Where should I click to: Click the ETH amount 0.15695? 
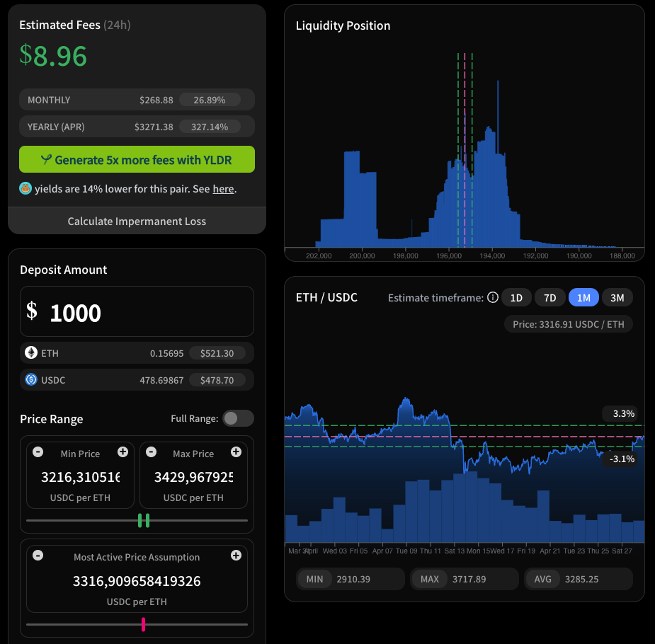coord(166,354)
